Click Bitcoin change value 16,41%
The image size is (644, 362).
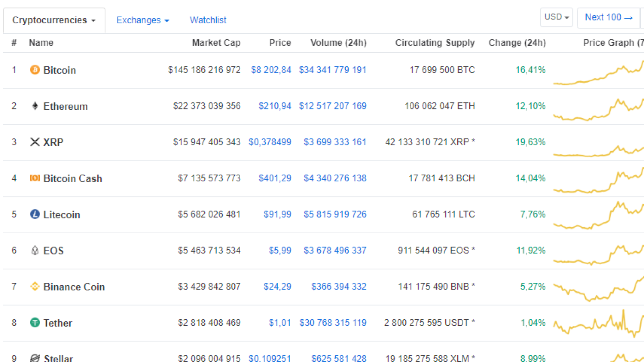click(530, 70)
